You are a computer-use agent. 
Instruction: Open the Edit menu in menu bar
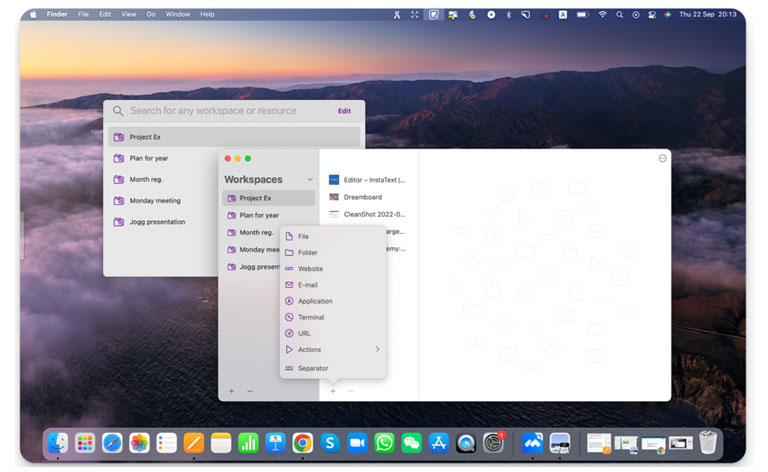click(x=105, y=15)
